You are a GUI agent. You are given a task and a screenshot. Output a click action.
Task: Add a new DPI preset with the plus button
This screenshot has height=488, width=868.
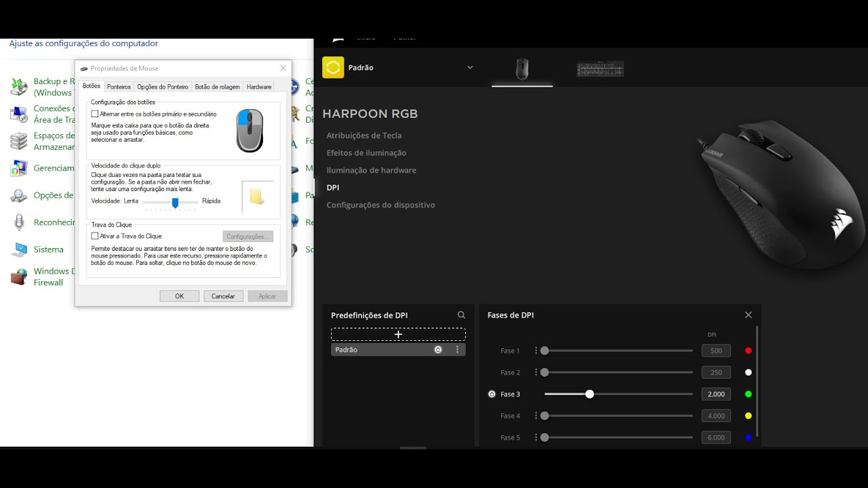398,334
